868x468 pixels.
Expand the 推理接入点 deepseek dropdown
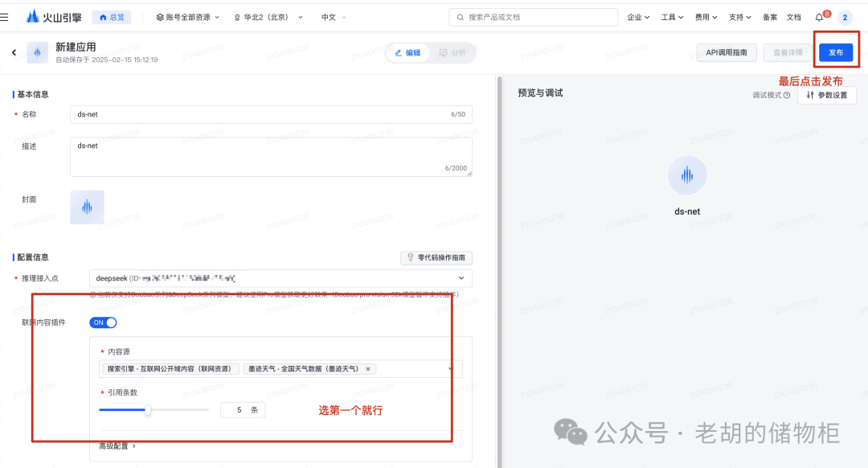tap(280, 278)
